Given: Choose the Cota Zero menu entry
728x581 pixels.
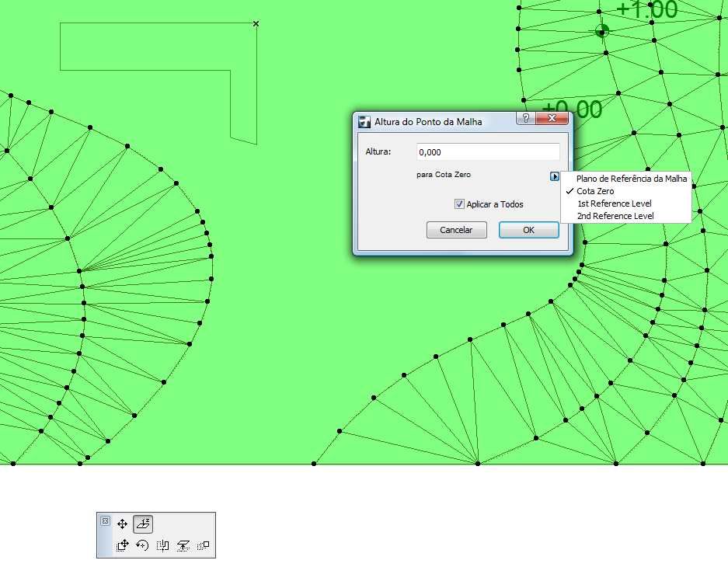Looking at the screenshot, I should click(x=626, y=191).
